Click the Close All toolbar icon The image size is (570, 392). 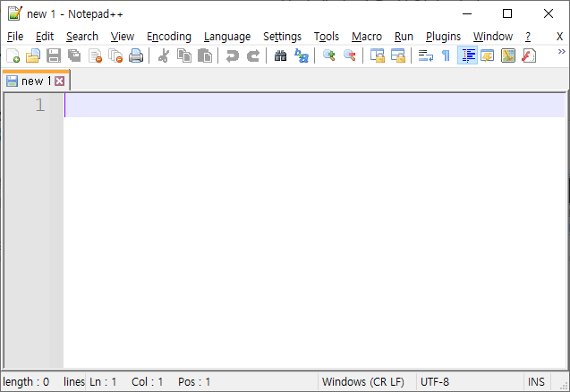tap(115, 55)
